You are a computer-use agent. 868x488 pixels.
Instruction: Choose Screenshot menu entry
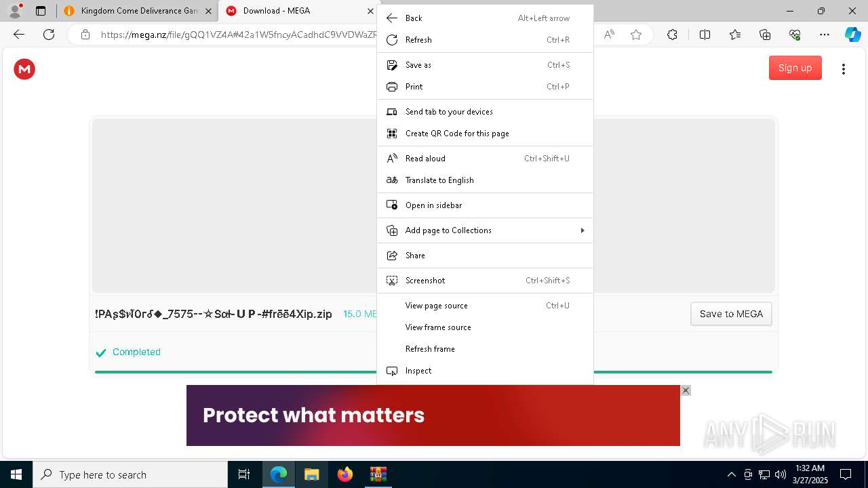pyautogui.click(x=485, y=281)
